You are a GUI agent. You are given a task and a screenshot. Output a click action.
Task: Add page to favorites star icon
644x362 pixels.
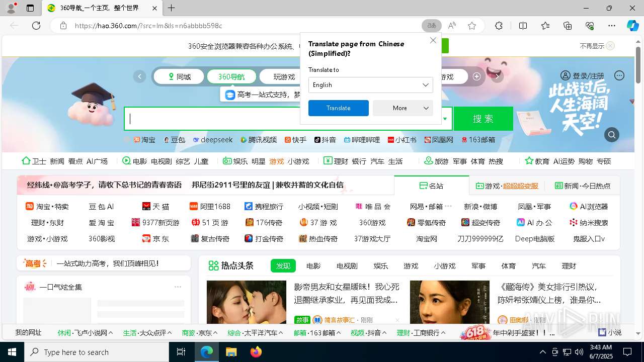coord(472,26)
